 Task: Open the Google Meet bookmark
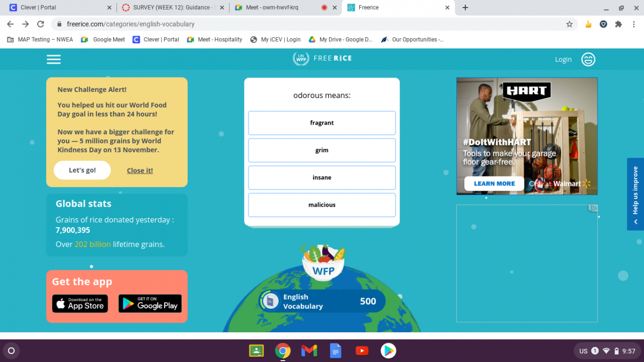103,39
